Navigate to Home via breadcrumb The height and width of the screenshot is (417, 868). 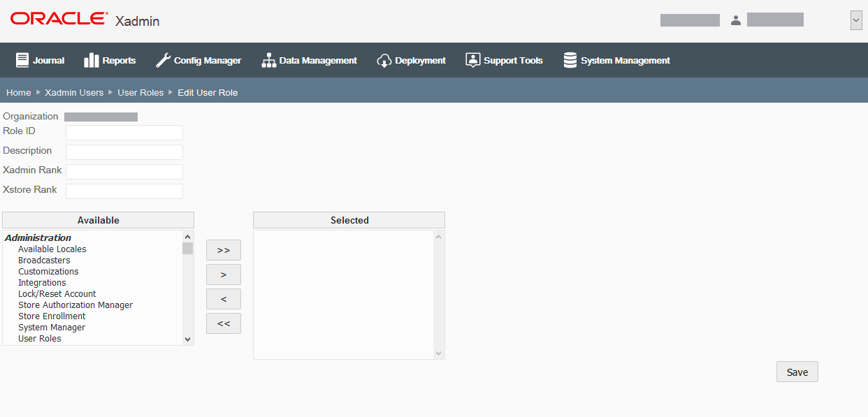pos(18,92)
